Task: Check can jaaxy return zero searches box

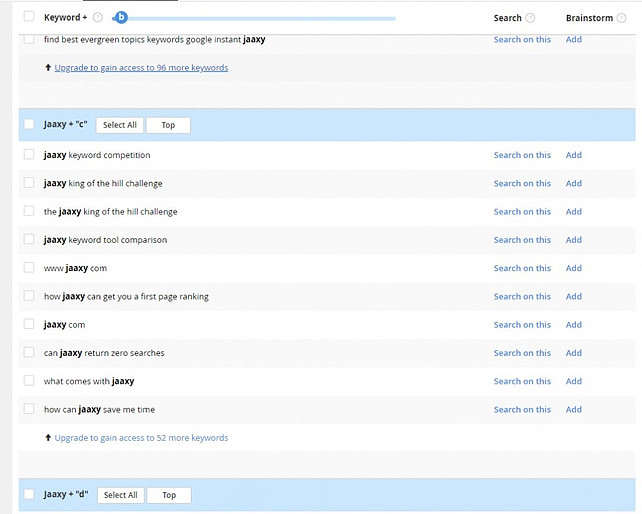Action: coord(29,352)
